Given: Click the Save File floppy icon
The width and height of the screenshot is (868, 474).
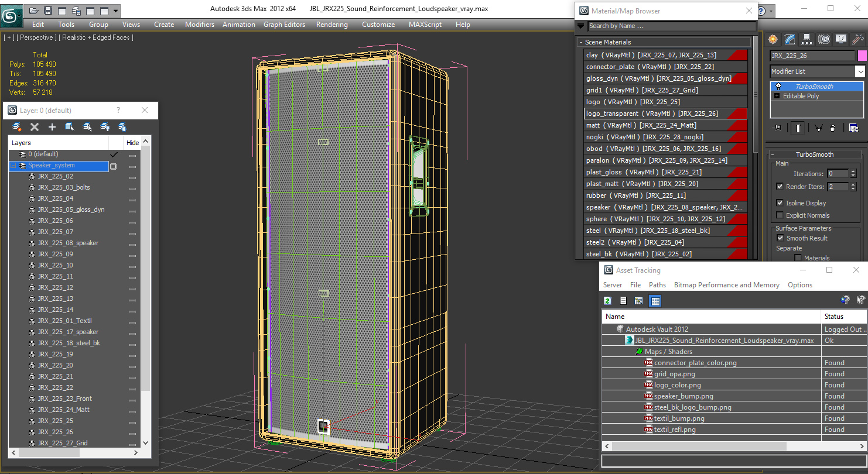Looking at the screenshot, I should pos(48,11).
